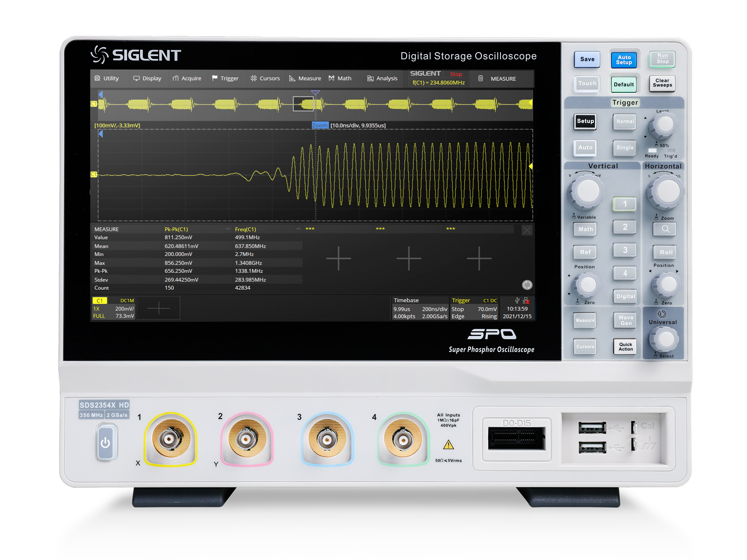Image resolution: width=747 pixels, height=560 pixels.
Task: Open the on-screen Measure menu
Action: (305, 78)
